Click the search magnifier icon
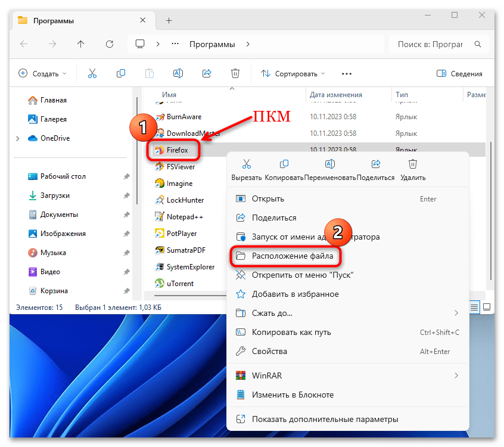 coord(478,44)
